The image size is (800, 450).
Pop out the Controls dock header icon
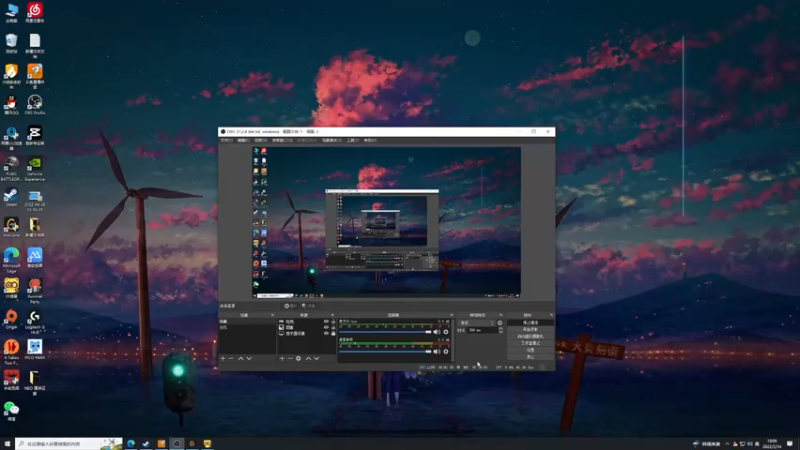[x=551, y=315]
